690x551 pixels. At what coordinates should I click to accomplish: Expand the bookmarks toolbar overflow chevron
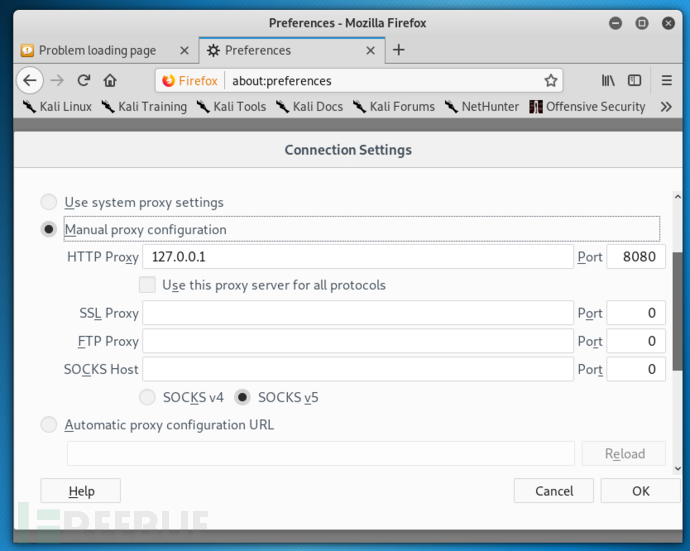pyautogui.click(x=666, y=107)
